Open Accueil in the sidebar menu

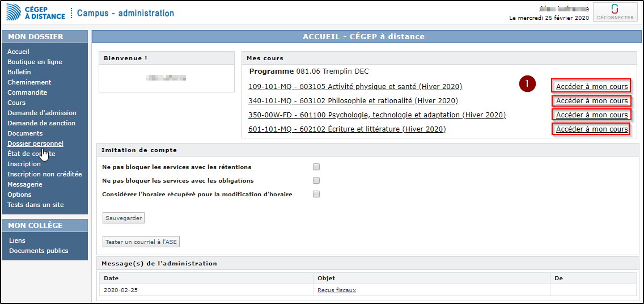tap(18, 52)
